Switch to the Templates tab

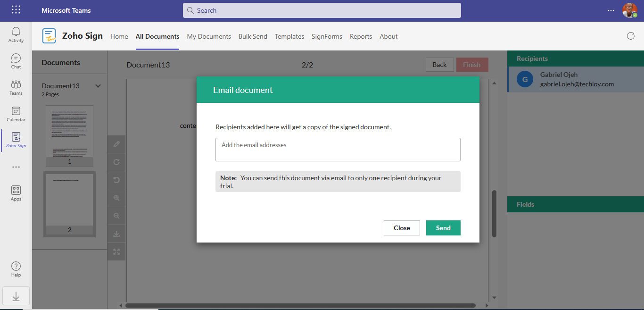click(x=289, y=36)
